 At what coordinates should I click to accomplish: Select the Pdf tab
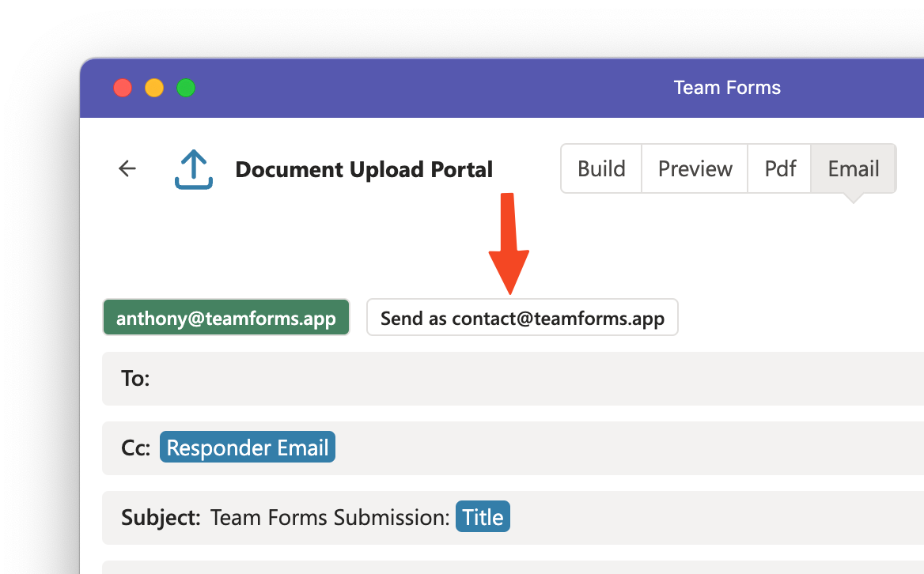(x=780, y=169)
